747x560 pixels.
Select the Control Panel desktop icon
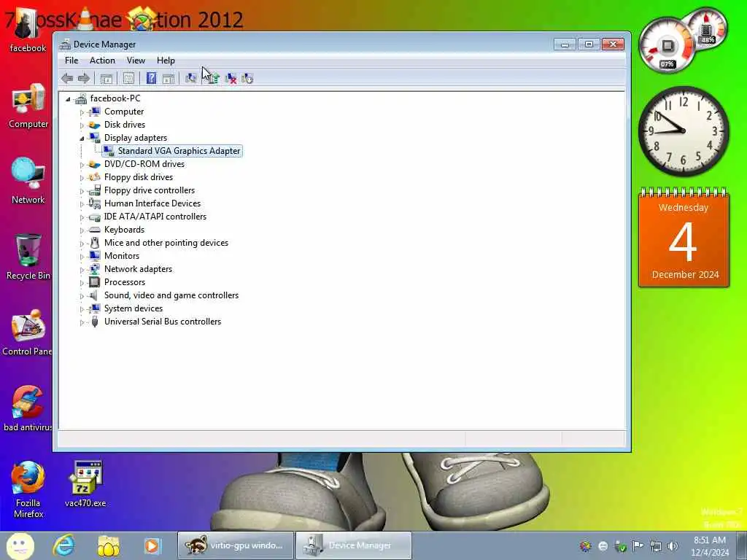click(x=28, y=333)
